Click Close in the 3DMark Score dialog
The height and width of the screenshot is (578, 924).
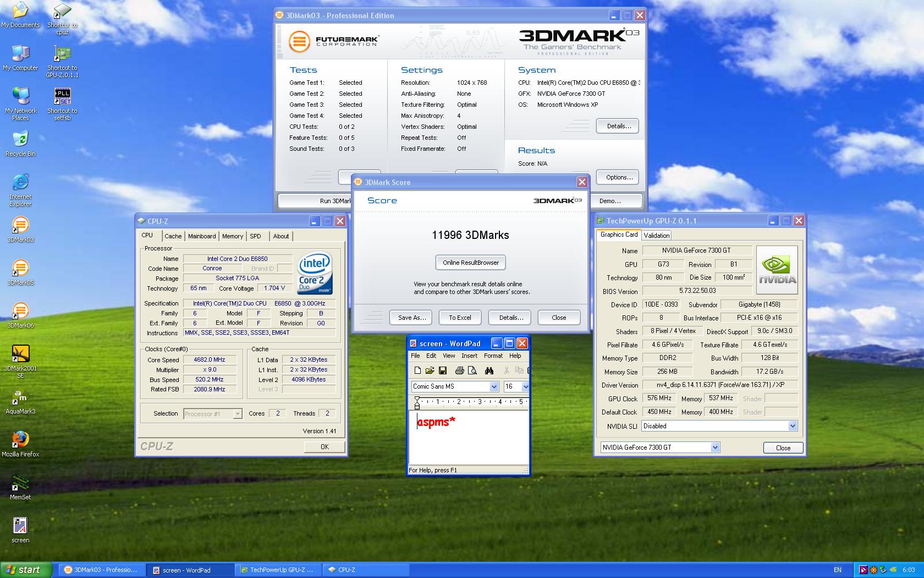pyautogui.click(x=559, y=318)
